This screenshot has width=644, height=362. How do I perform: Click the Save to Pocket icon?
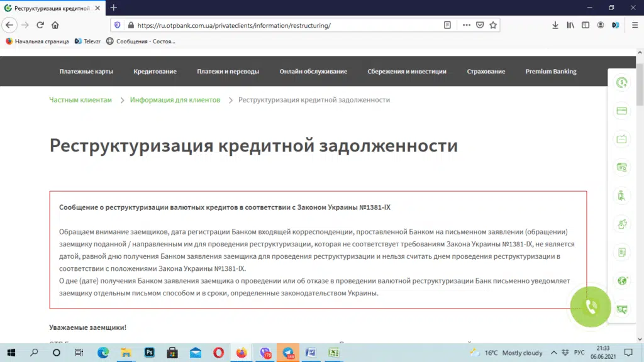coord(480,25)
